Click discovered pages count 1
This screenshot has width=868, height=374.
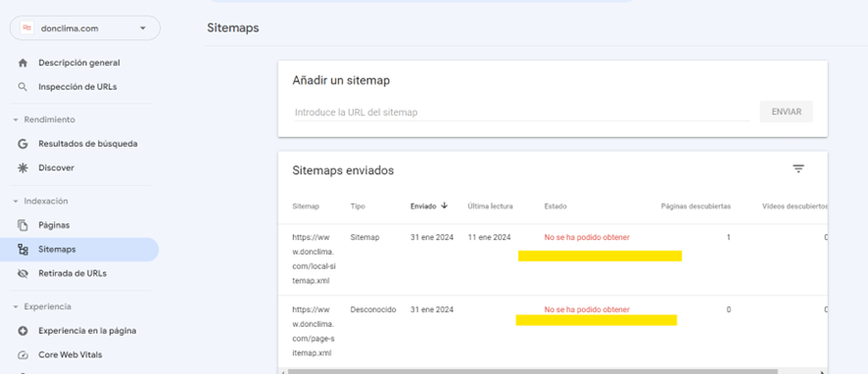click(x=729, y=237)
